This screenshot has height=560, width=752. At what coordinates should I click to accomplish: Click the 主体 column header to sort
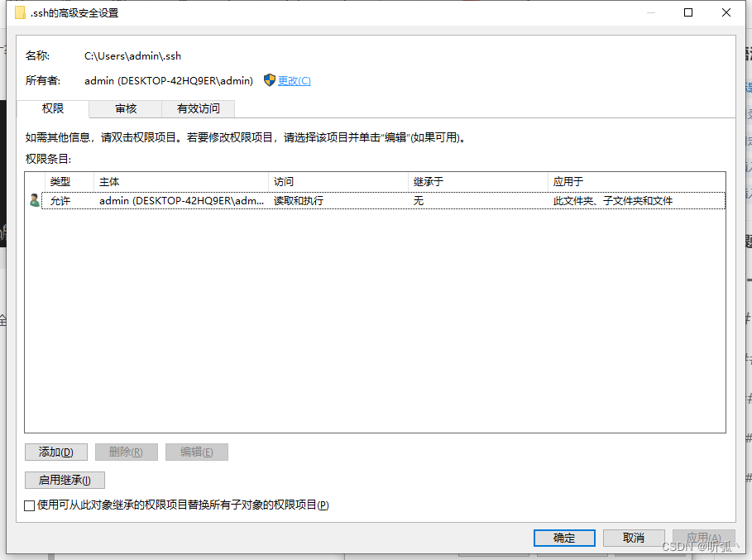[107, 181]
